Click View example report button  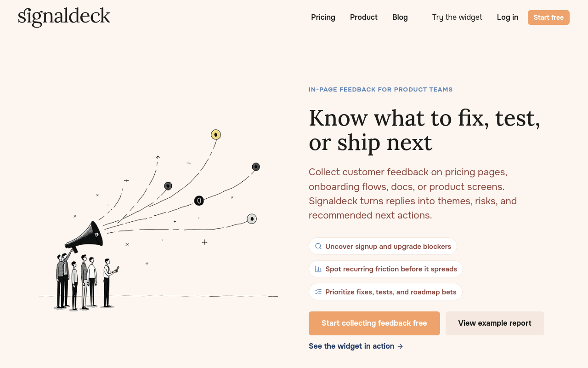[x=495, y=323]
